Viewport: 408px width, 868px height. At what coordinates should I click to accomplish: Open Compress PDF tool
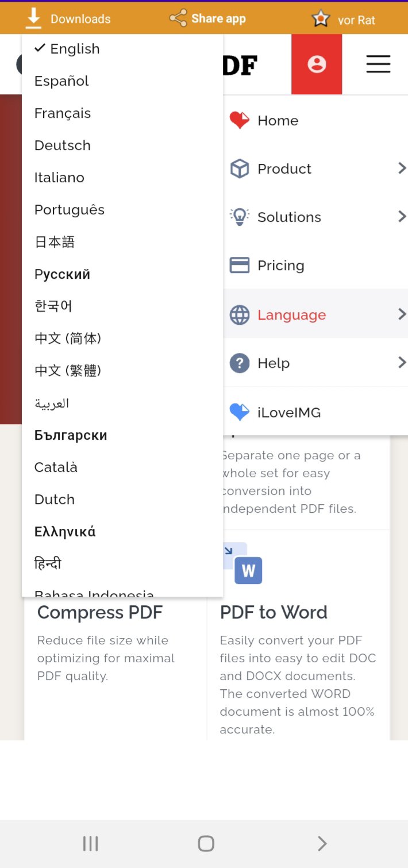point(100,613)
